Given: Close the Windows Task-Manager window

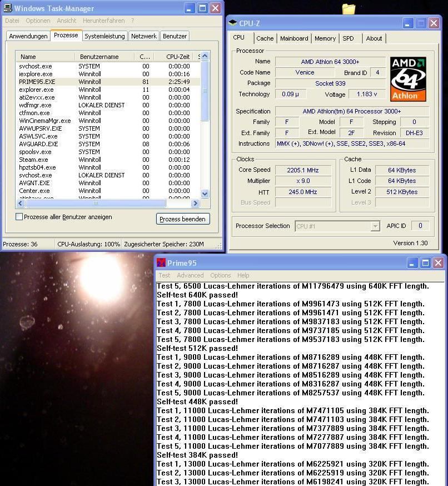Looking at the screenshot, I should [215, 8].
